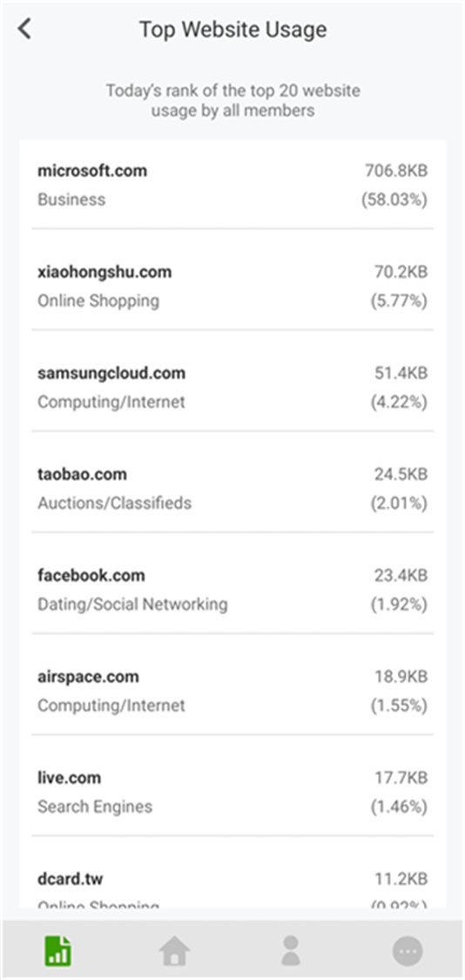Screen dimensions: 465x980
Task: Tap the Search Engines category label
Action: tap(95, 807)
